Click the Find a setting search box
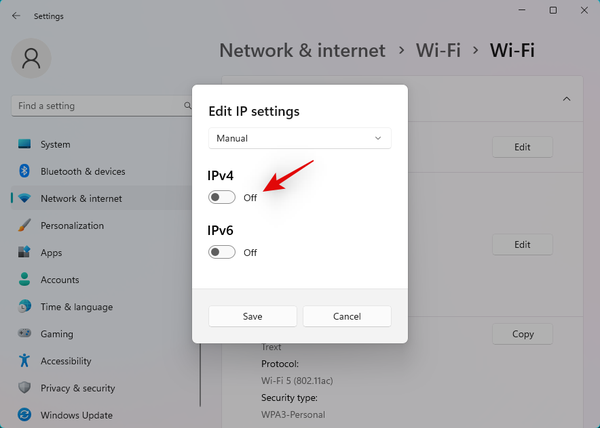Image resolution: width=600 pixels, height=428 pixels. point(102,106)
